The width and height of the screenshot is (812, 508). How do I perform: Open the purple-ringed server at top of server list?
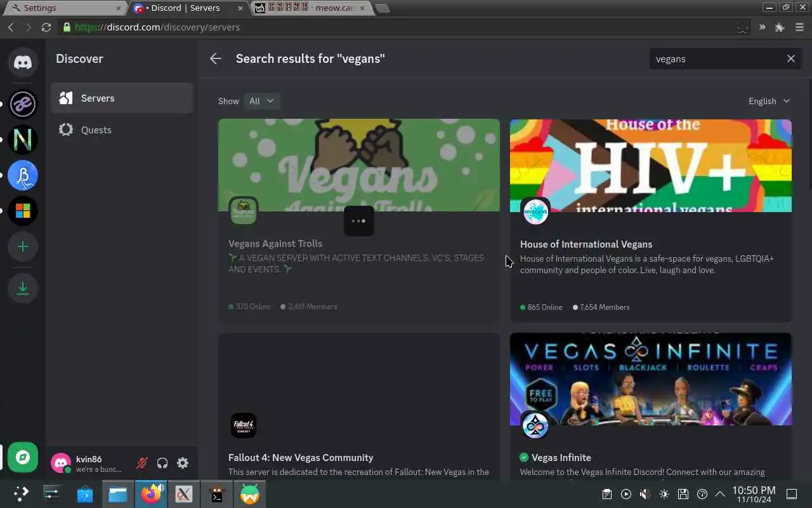tap(23, 104)
